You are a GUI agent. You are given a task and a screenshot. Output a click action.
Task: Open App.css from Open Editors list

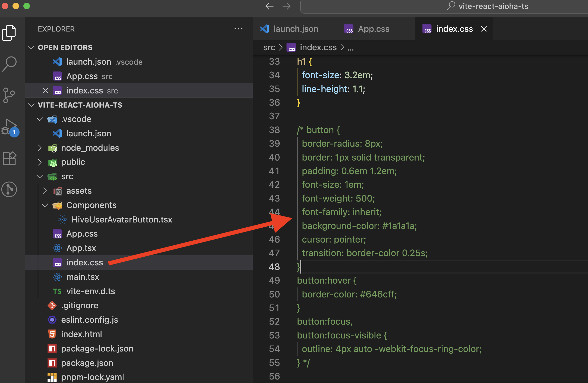pyautogui.click(x=139, y=76)
